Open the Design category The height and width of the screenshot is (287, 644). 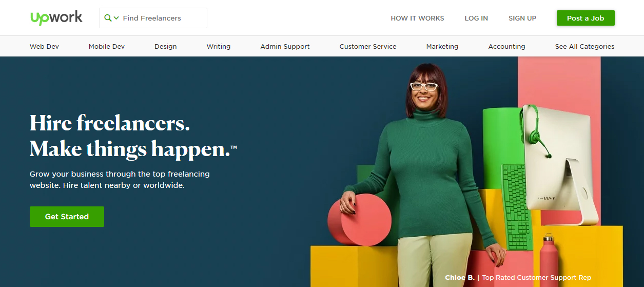(165, 46)
